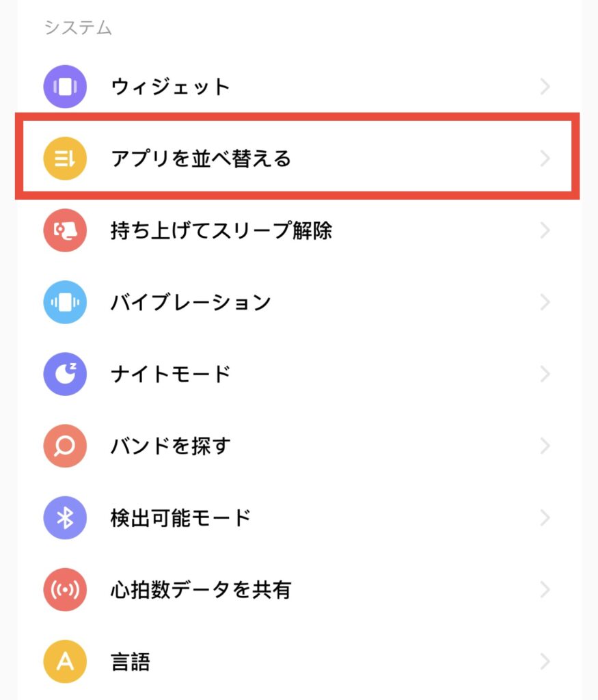Tap the lift-to-wake red icon
Screen dimensions: 598x700
click(x=65, y=230)
